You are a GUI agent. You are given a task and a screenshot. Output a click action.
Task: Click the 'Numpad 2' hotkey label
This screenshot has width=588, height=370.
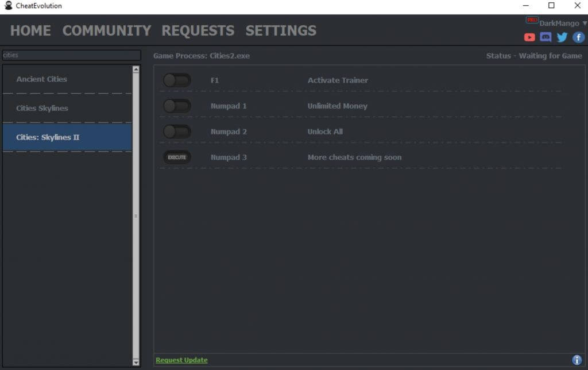(x=229, y=132)
